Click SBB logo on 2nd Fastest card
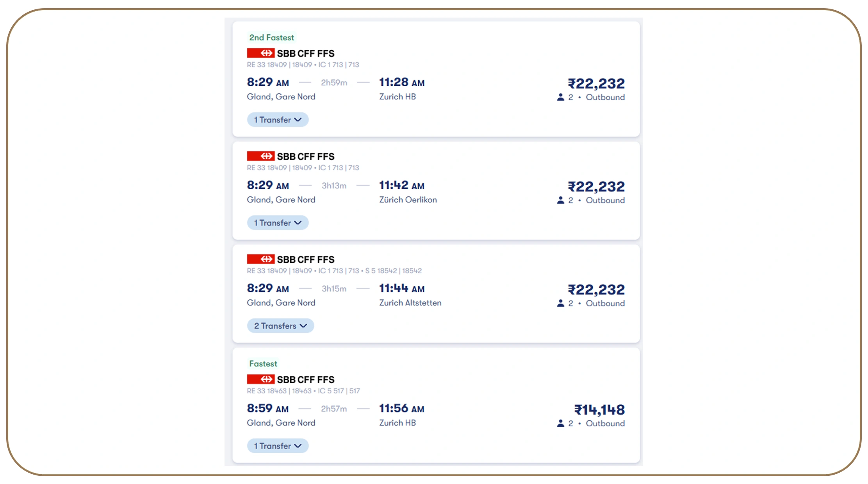The image size is (868, 484). click(260, 53)
